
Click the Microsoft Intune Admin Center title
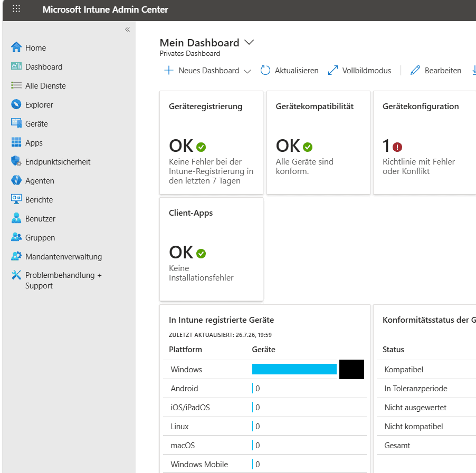pos(105,9)
